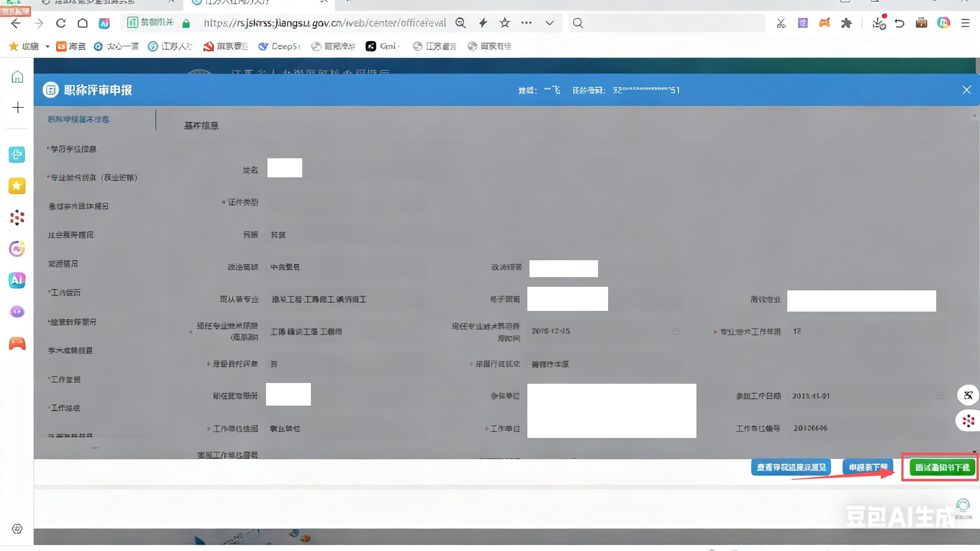
Task: Click the sidebar plus add icon
Action: click(18, 107)
